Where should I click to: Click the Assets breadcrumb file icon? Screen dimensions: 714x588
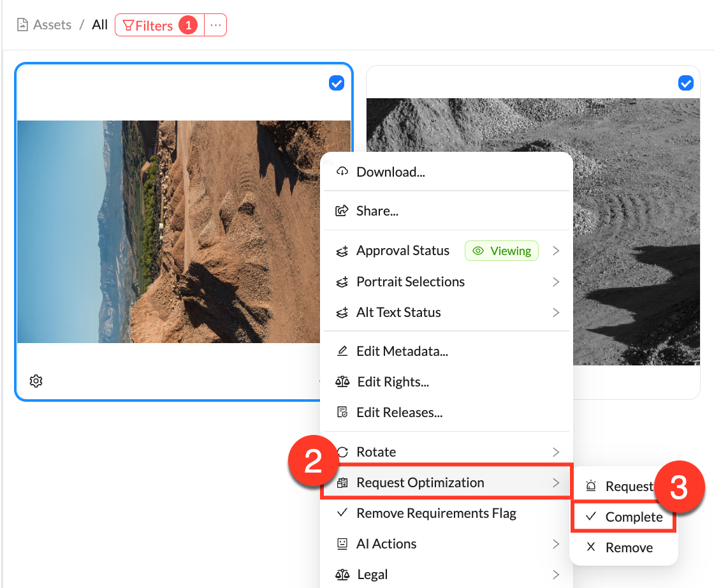(x=23, y=25)
